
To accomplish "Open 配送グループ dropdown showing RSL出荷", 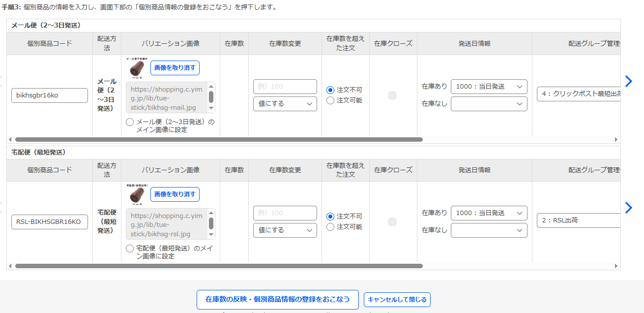I will click(x=578, y=220).
